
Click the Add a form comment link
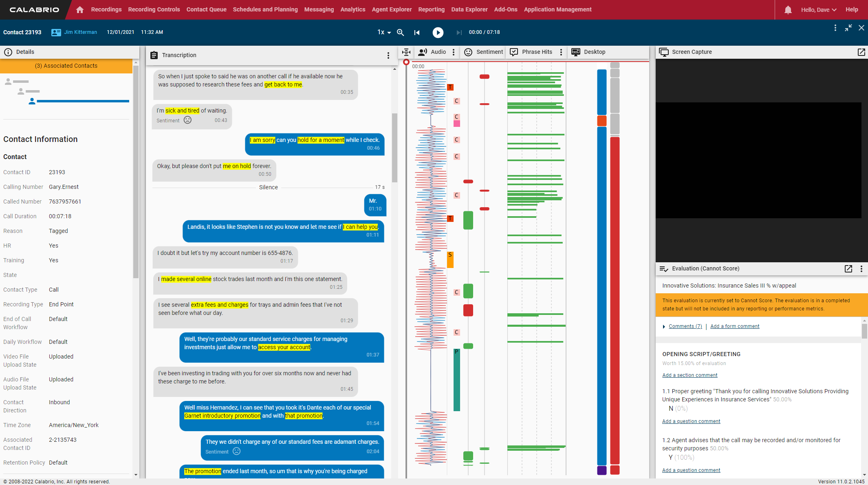point(734,326)
